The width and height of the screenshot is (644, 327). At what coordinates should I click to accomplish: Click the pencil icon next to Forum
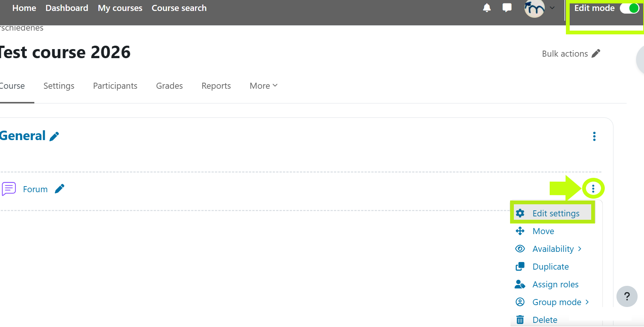60,189
